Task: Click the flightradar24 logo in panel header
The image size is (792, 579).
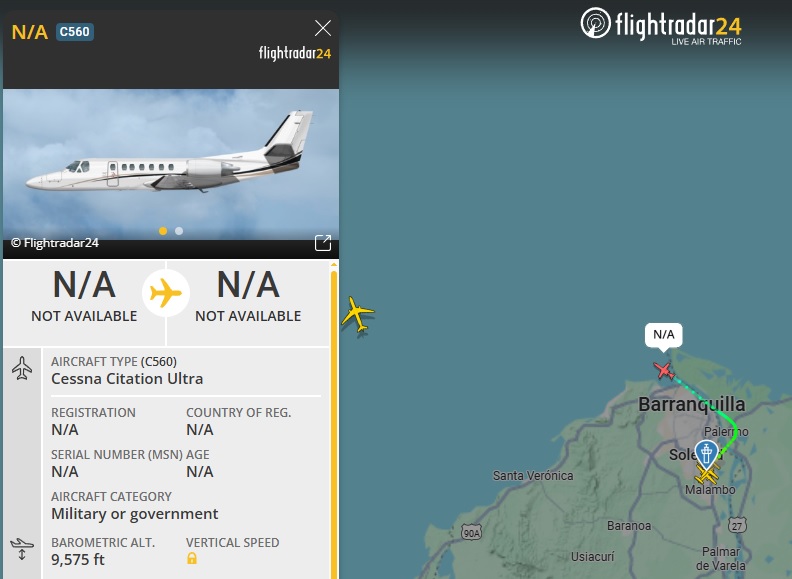Action: click(x=295, y=53)
